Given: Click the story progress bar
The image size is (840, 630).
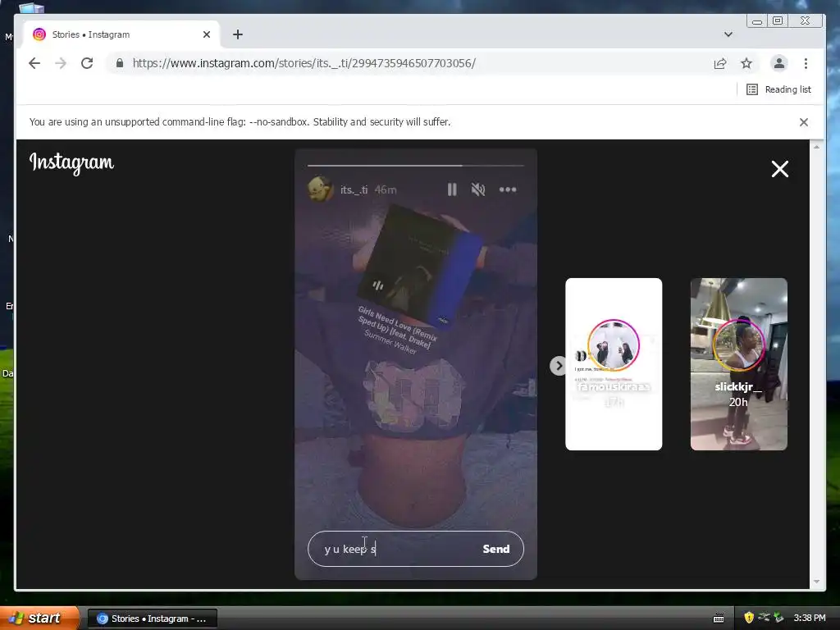Looking at the screenshot, I should [416, 166].
